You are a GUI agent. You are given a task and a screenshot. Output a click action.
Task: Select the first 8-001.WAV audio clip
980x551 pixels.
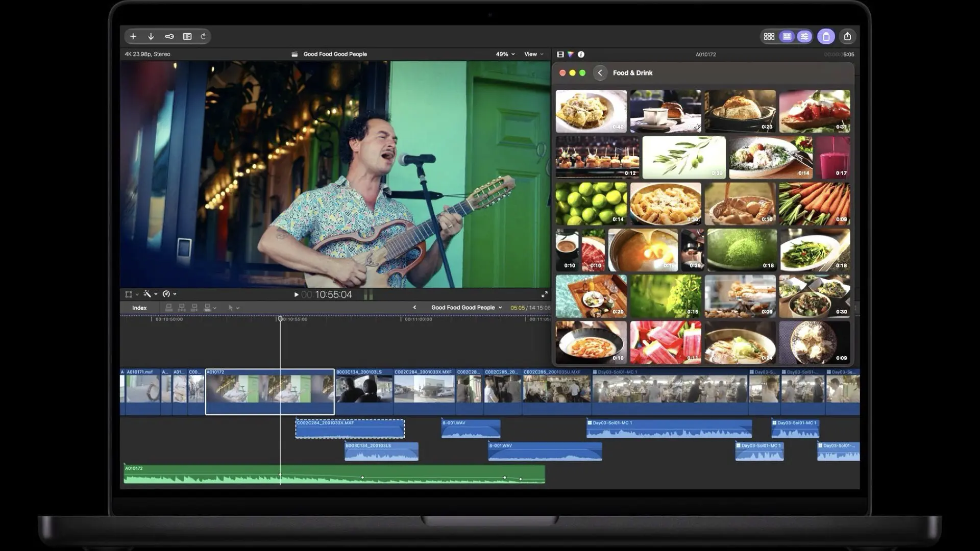tap(471, 429)
